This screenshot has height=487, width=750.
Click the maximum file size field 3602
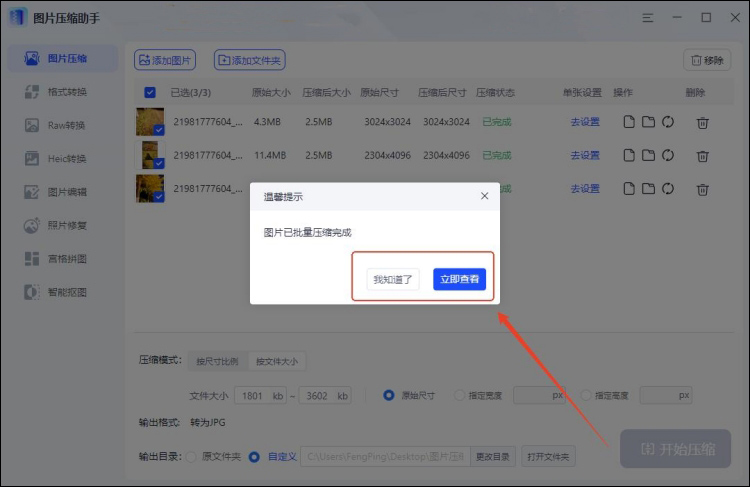click(x=325, y=396)
